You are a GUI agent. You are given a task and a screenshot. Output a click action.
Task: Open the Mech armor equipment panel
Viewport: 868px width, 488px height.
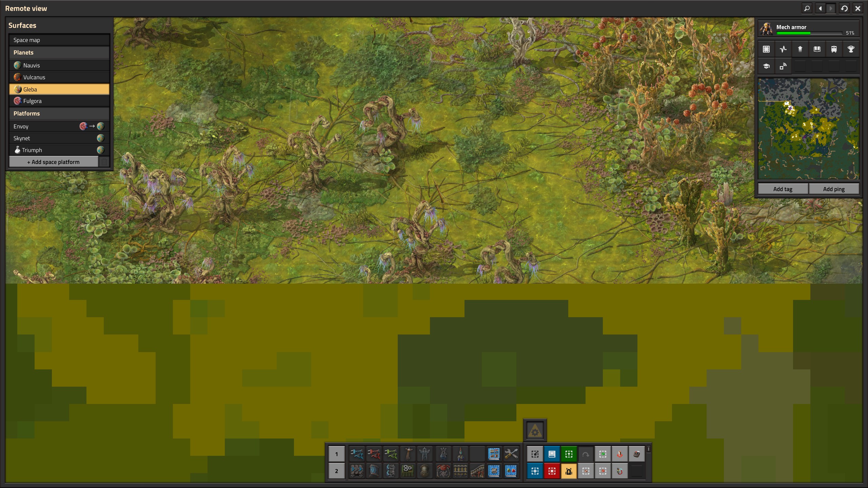coord(809,29)
